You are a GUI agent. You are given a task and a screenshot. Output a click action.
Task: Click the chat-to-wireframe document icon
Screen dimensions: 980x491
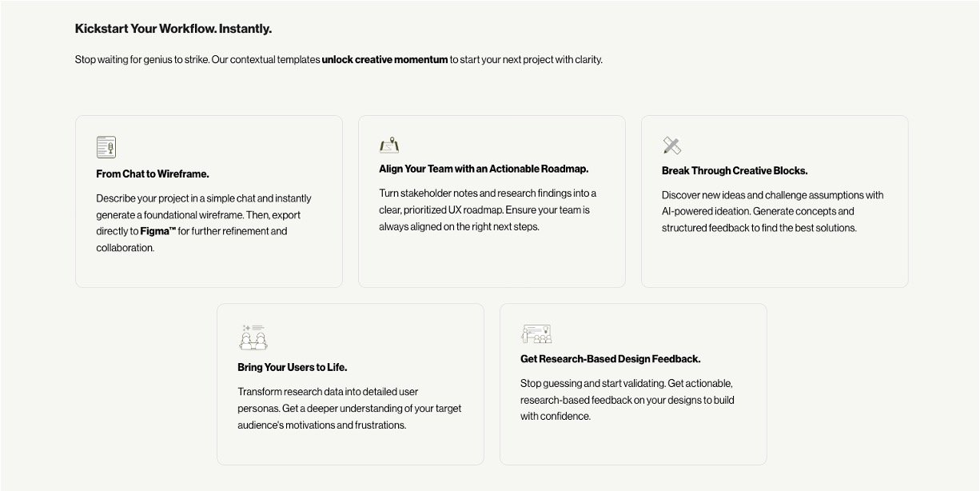106,147
